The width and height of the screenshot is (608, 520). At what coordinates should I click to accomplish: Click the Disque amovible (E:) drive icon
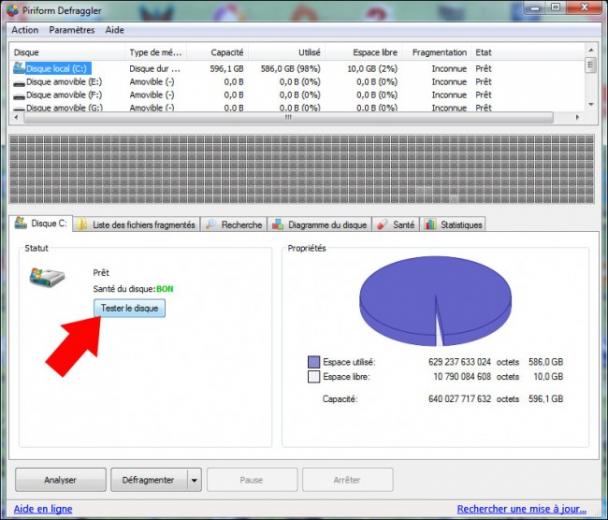click(x=19, y=82)
